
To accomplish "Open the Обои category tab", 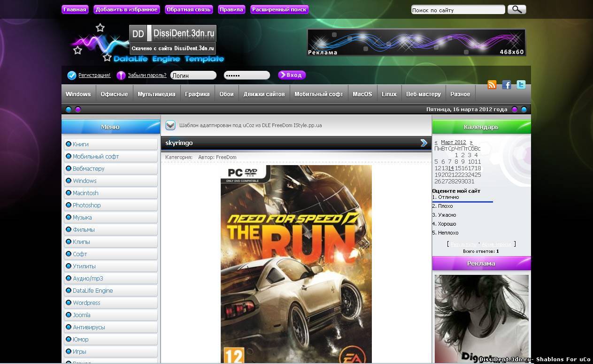I will pyautogui.click(x=226, y=94).
